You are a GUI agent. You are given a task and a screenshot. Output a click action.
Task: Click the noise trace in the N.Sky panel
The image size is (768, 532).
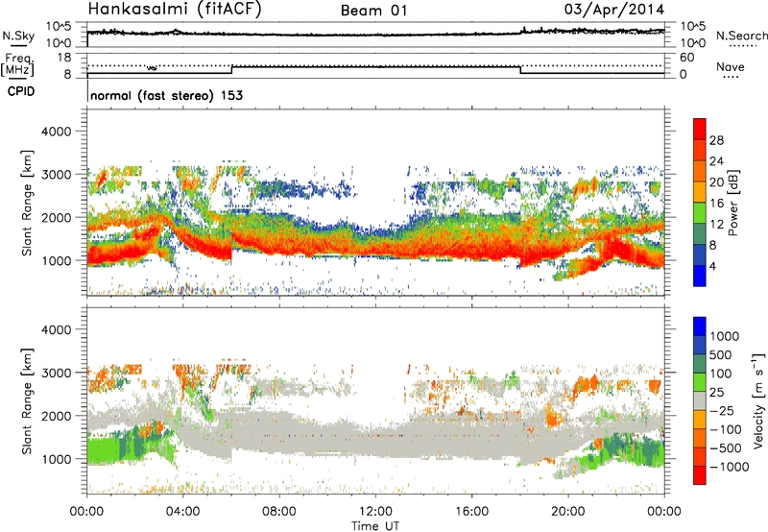(375, 35)
